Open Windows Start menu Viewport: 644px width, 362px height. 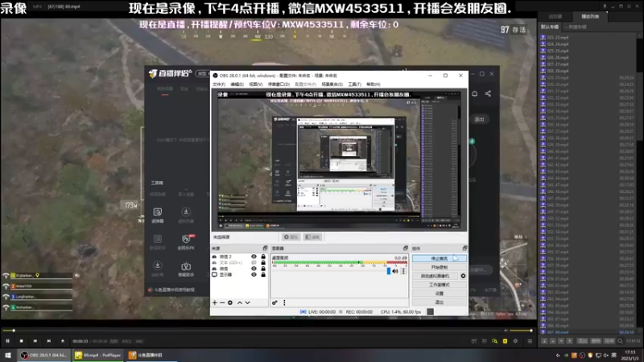[x=7, y=355]
